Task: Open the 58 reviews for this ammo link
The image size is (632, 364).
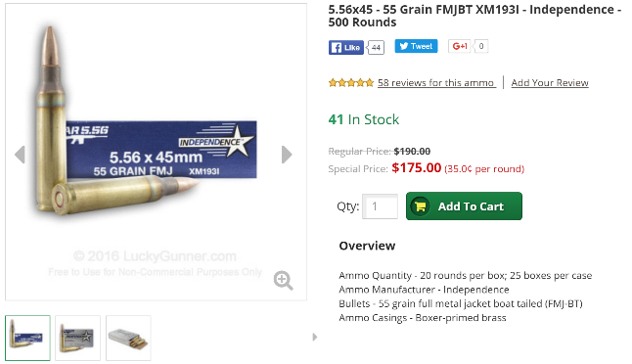Action: (x=436, y=82)
